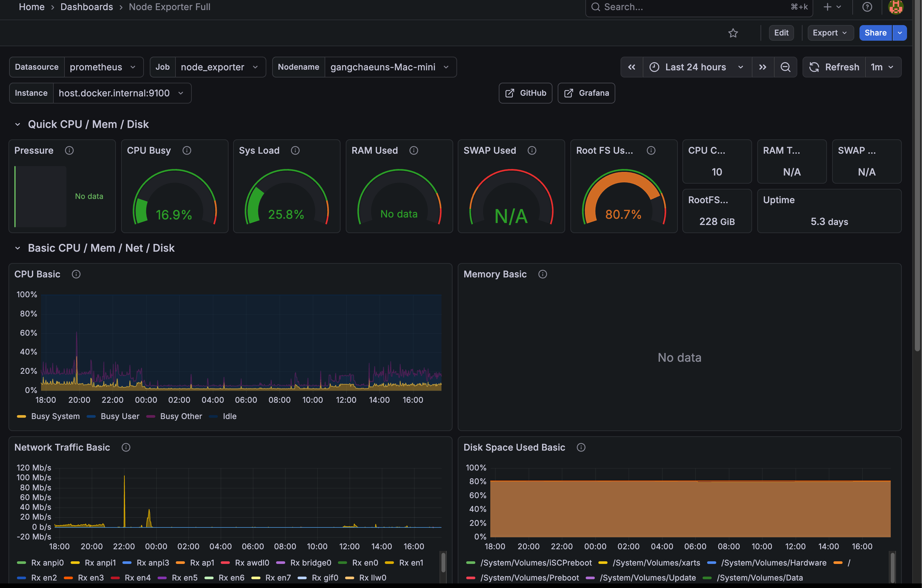Navigate Home from the breadcrumb
The image size is (922, 588).
(31, 7)
